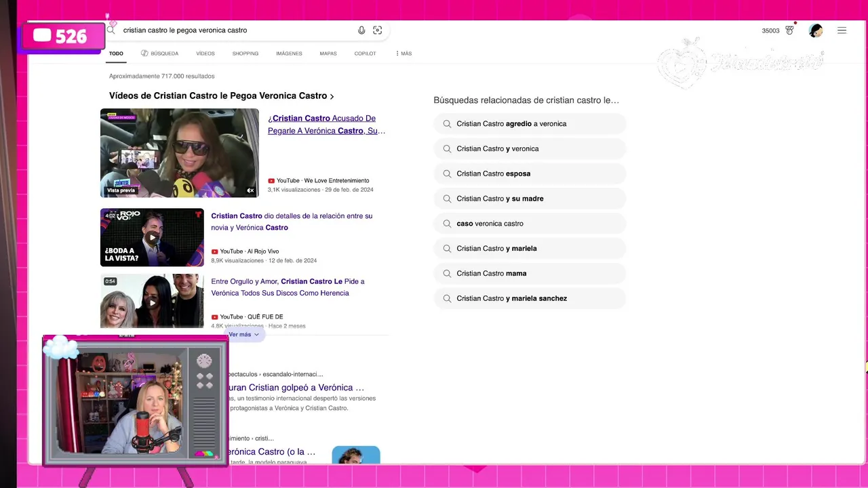The width and height of the screenshot is (868, 488).
Task: Click the microphone voice search icon
Action: pos(361,30)
